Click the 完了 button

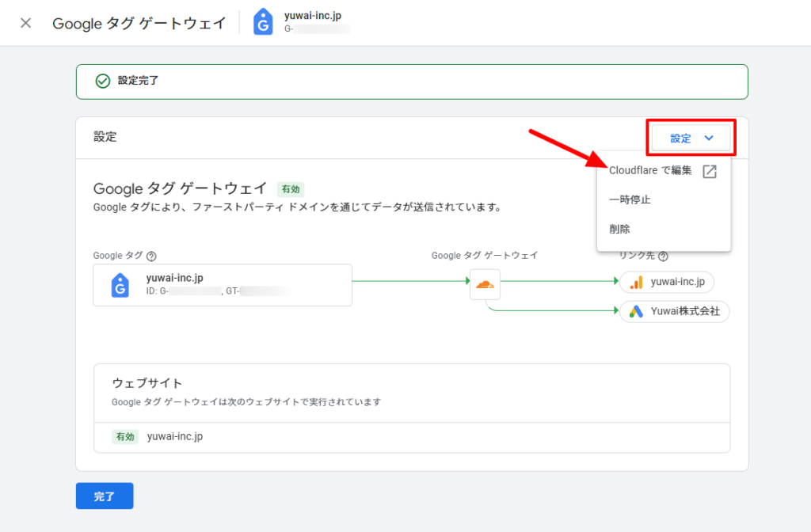pos(105,496)
